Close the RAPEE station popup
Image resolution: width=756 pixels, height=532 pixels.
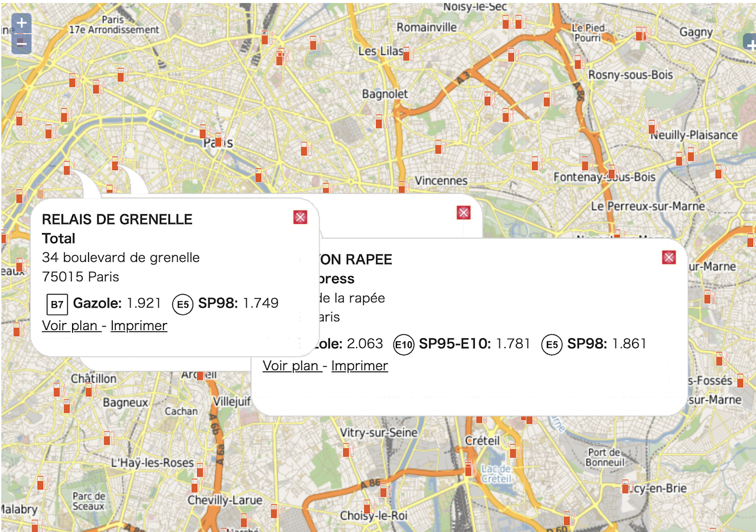click(x=669, y=257)
